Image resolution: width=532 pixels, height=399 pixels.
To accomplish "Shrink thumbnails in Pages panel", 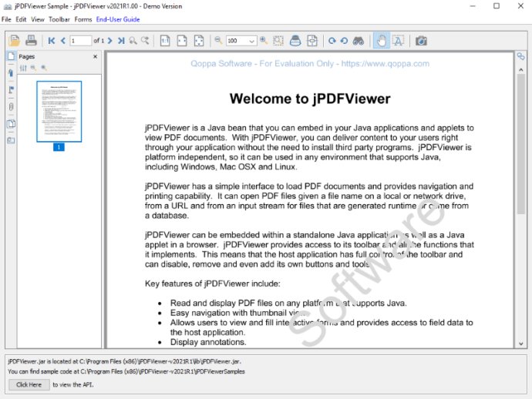I will (x=33, y=68).
